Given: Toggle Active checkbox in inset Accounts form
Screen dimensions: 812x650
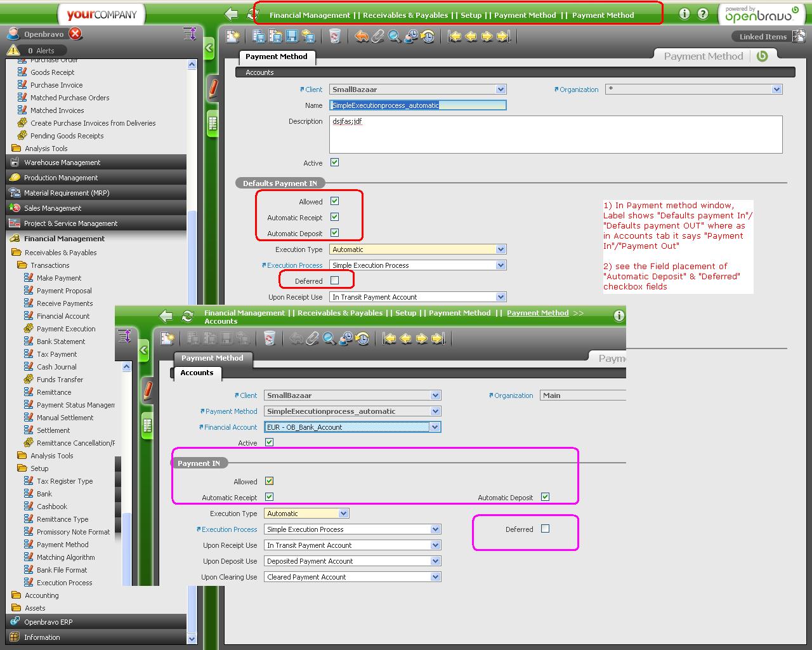Looking at the screenshot, I should coord(269,442).
